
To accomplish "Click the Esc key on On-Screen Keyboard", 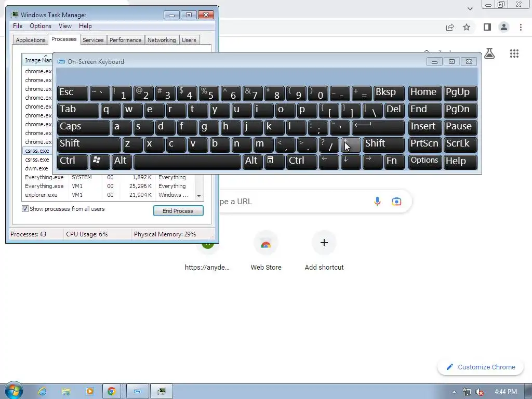I will tap(73, 94).
